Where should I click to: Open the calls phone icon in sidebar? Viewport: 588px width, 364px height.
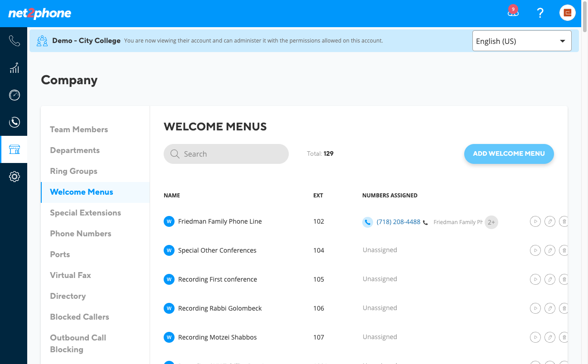(x=14, y=41)
